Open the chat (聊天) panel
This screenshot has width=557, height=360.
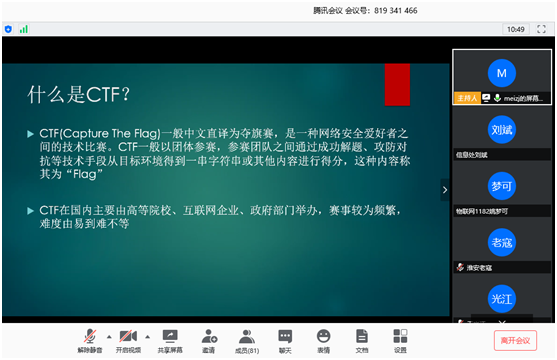[x=285, y=340]
